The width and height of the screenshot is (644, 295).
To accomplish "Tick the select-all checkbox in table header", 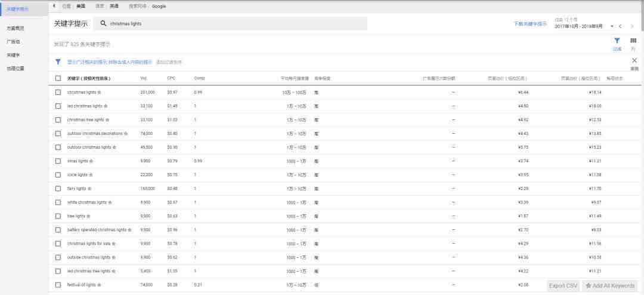I will (58, 78).
